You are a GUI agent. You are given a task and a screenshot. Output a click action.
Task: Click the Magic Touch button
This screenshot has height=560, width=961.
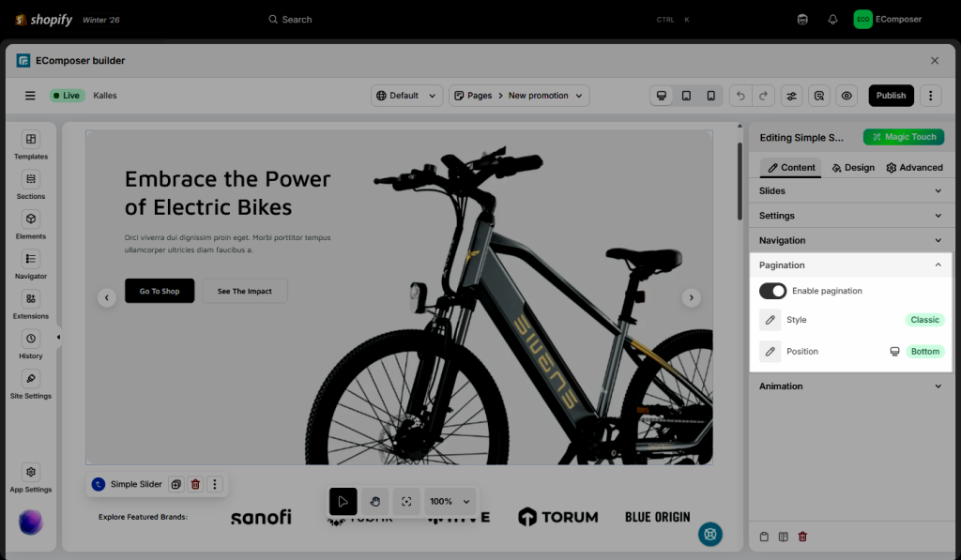coord(903,137)
